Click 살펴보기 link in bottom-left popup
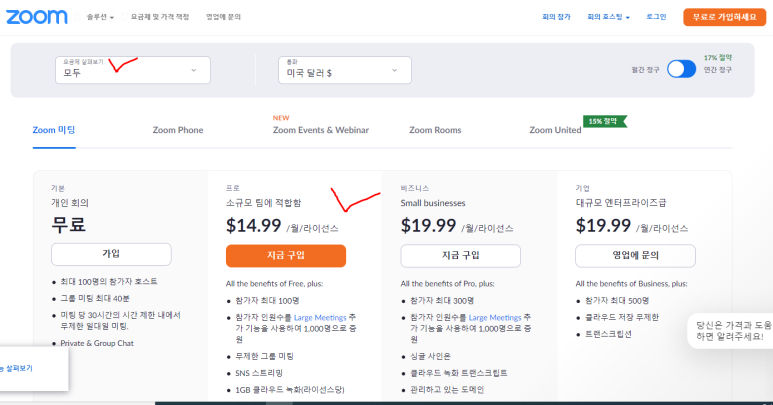The width and height of the screenshot is (773, 405). [17, 368]
